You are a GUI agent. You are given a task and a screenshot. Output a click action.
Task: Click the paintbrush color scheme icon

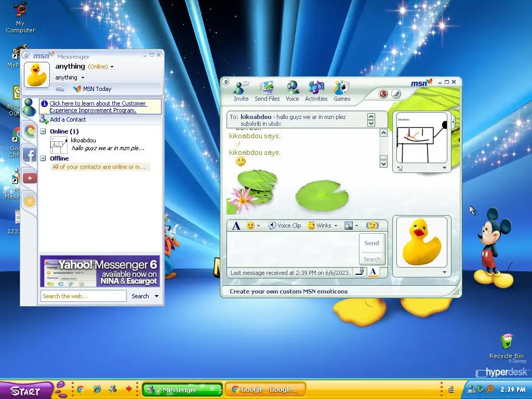point(396,94)
